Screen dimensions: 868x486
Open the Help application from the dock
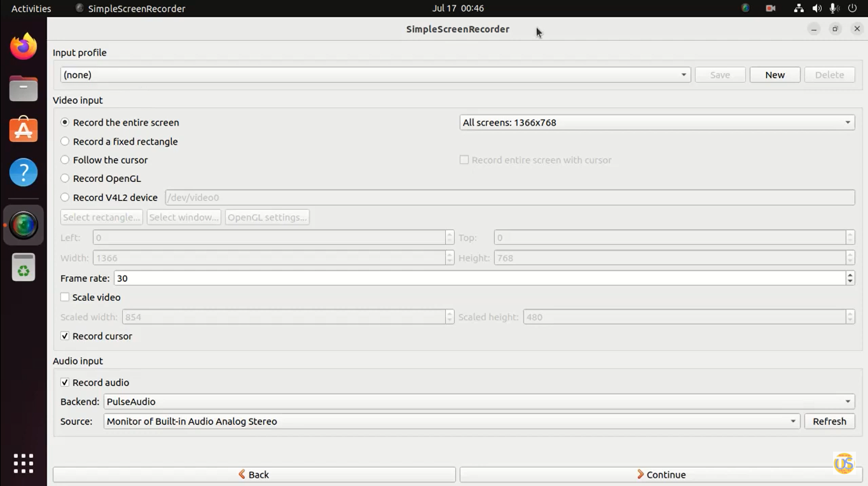point(23,172)
